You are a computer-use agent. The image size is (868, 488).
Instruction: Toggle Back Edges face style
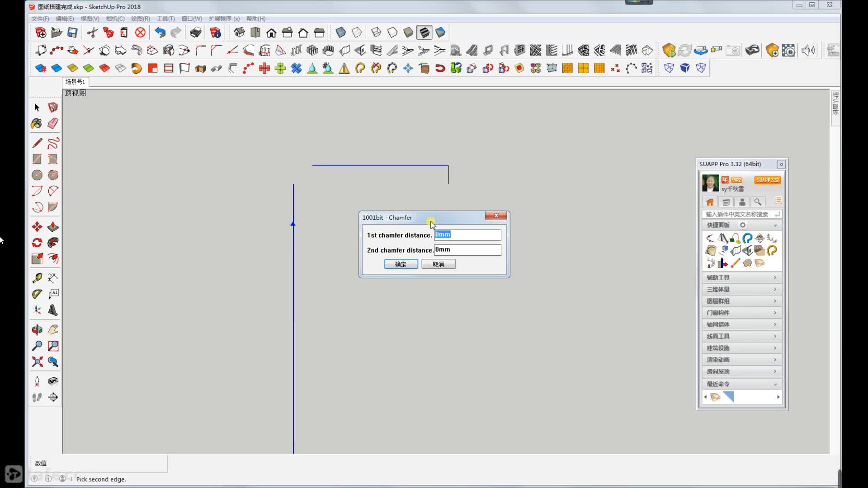point(357,33)
